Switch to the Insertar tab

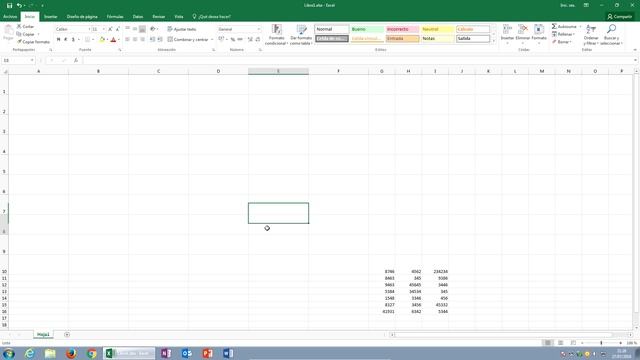pos(51,17)
